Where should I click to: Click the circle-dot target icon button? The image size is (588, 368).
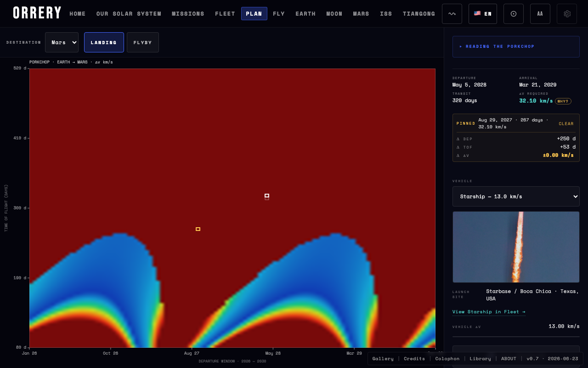point(514,14)
